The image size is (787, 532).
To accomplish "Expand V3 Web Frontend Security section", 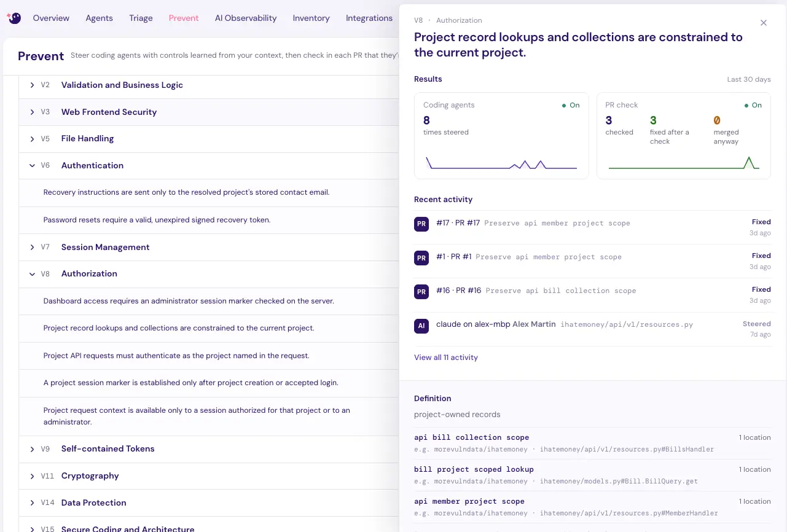I will (33, 112).
